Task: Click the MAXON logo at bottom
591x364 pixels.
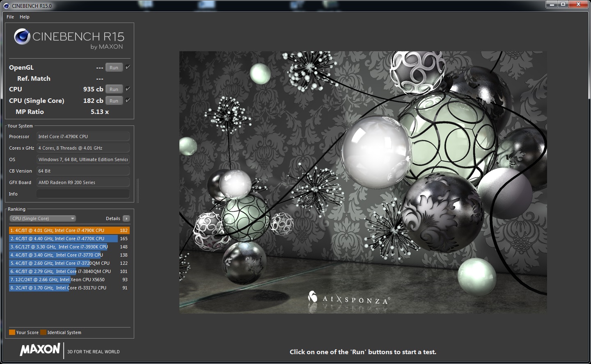Action: click(40, 350)
